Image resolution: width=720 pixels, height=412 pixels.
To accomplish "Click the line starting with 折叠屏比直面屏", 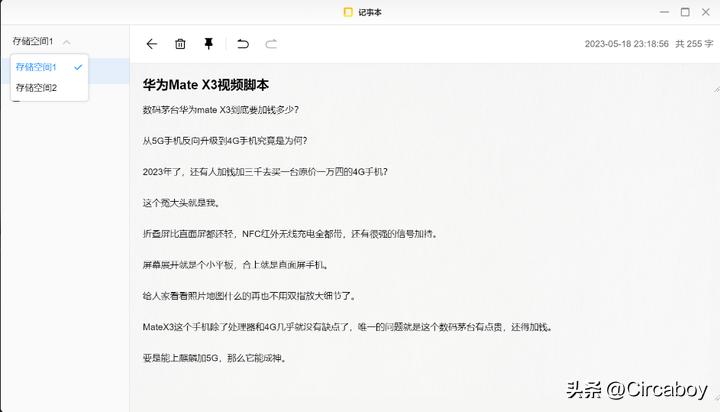I will (291, 234).
